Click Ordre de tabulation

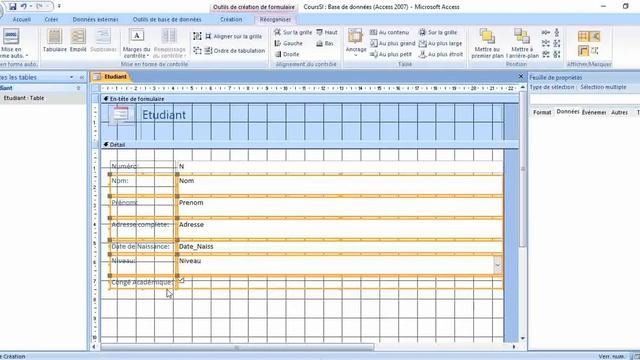[234, 51]
